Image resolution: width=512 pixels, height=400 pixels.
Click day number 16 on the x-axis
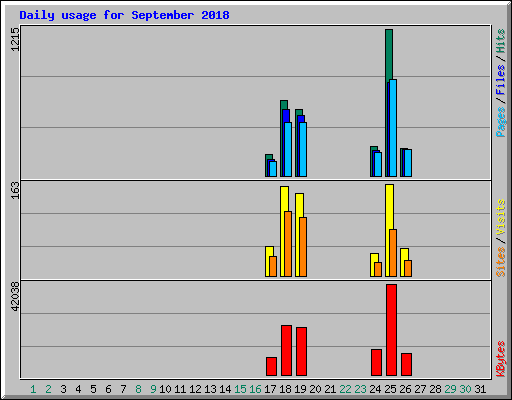click(x=255, y=389)
